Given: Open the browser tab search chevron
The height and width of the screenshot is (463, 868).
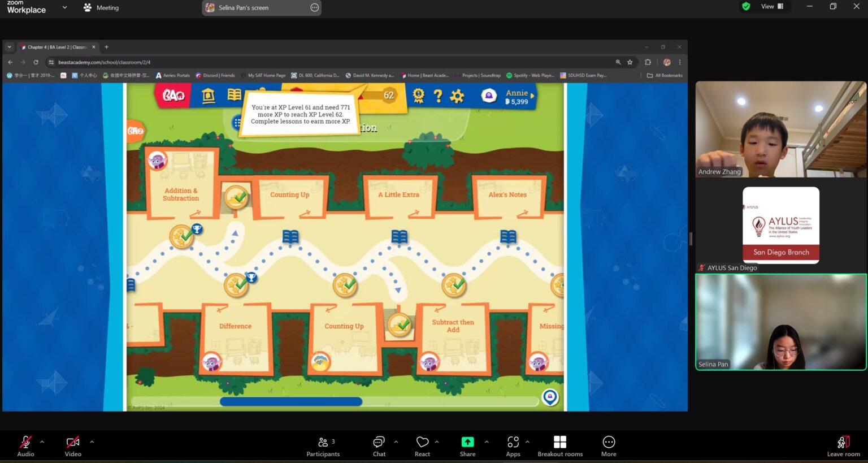Looking at the screenshot, I should tap(10, 47).
